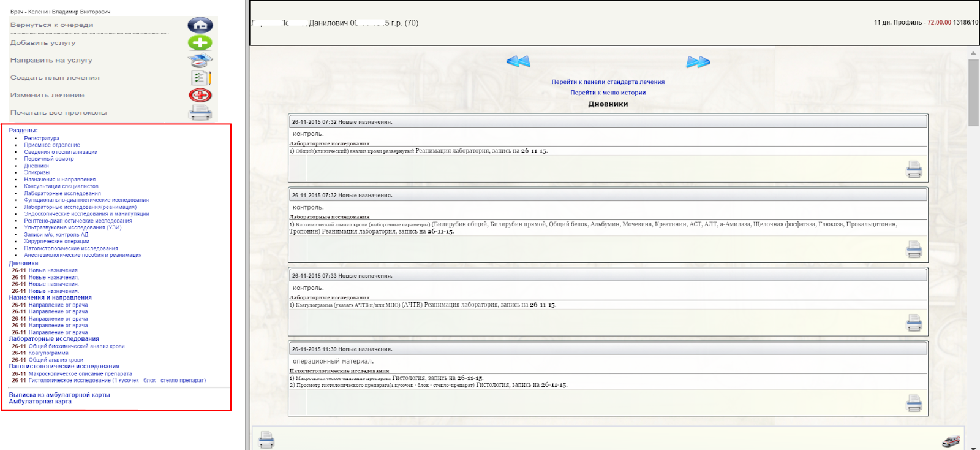Select 'Эпикризы' in the sections list
980x450 pixels.
pyautogui.click(x=37, y=173)
